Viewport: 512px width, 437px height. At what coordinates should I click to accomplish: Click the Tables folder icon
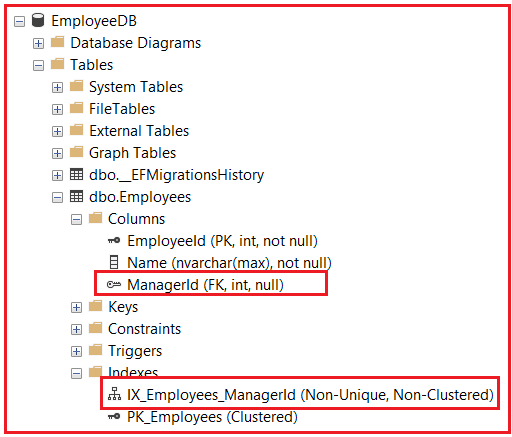(58, 64)
